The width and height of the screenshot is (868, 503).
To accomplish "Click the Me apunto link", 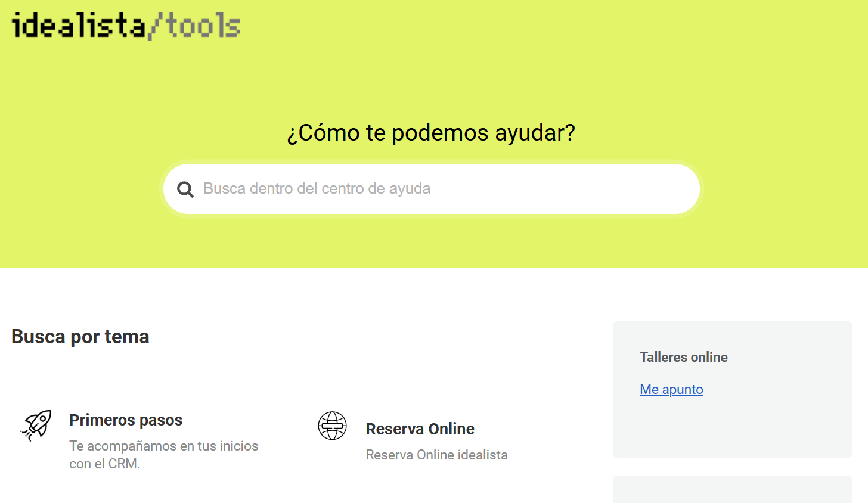I will point(671,389).
